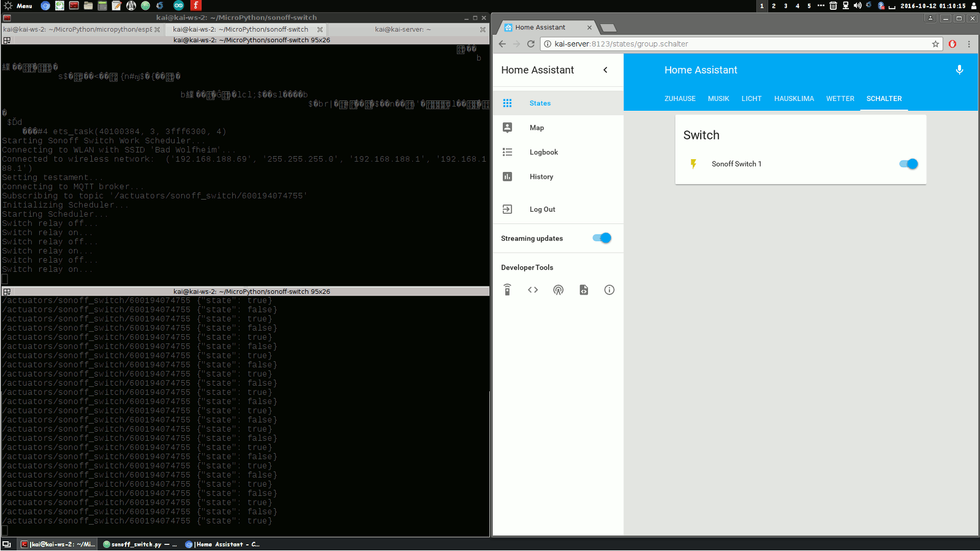
Task: Switch to the WETTER tab
Action: point(840,99)
